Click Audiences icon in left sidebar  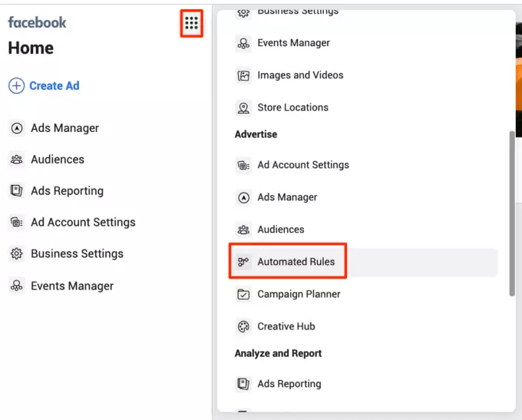[16, 160]
